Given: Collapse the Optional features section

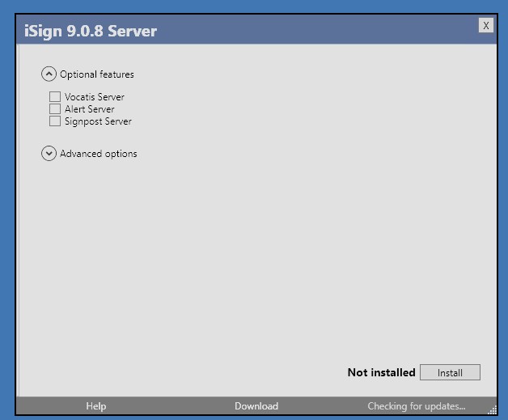Looking at the screenshot, I should click(49, 74).
